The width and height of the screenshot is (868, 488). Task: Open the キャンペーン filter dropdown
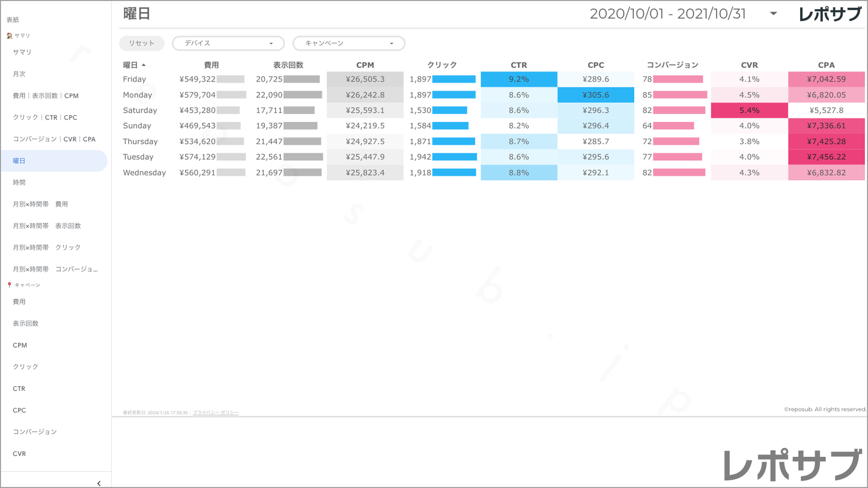[x=348, y=43]
